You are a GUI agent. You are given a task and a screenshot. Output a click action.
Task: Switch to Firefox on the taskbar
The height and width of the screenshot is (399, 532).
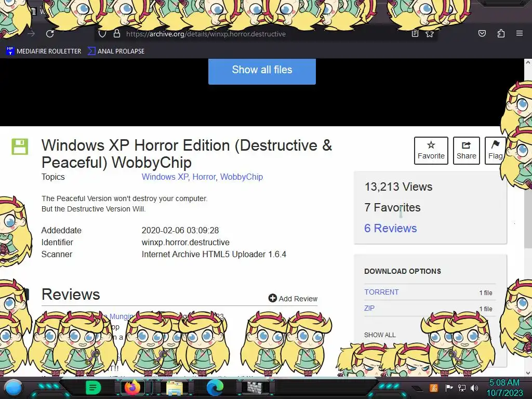pos(132,388)
